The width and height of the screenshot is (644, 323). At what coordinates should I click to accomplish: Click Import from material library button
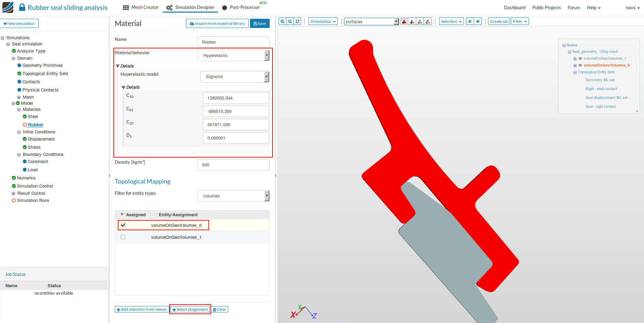coord(217,24)
